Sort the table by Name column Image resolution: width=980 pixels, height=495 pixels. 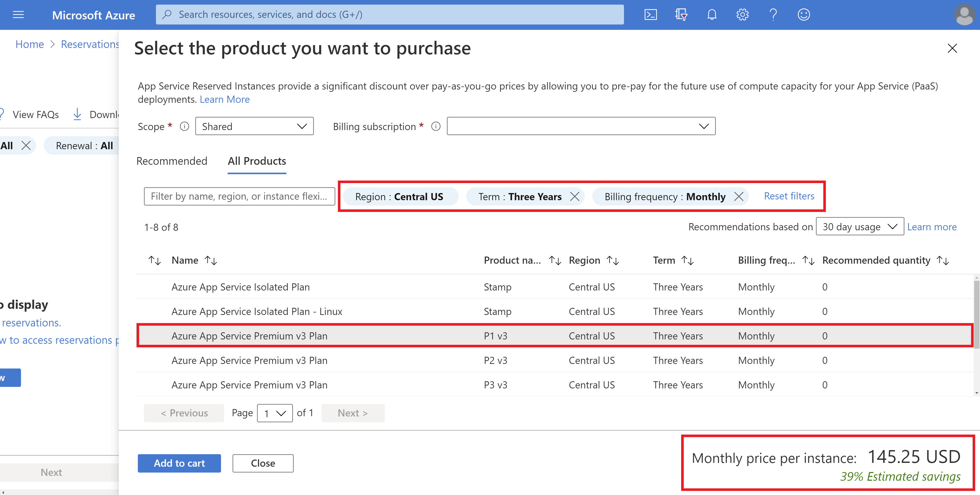(211, 260)
